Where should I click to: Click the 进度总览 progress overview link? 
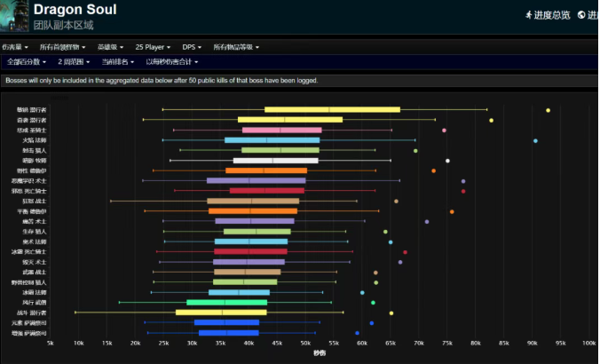pos(554,14)
